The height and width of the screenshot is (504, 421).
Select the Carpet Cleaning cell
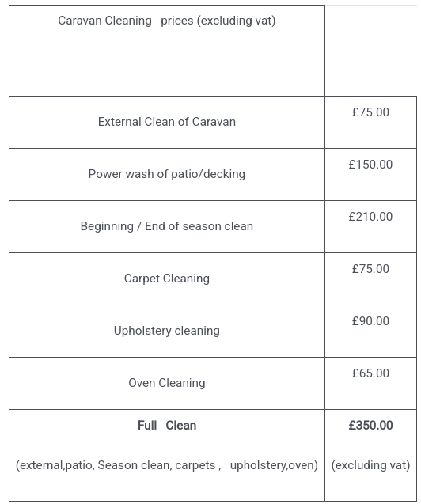click(167, 279)
